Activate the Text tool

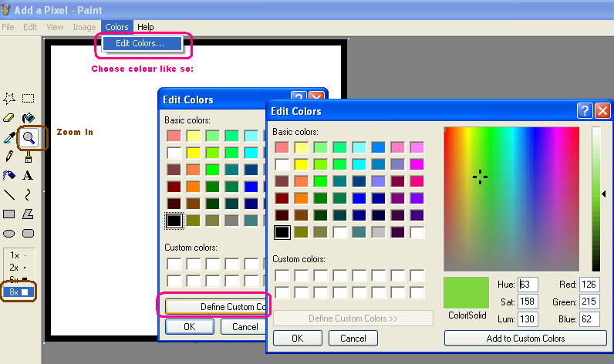pyautogui.click(x=29, y=176)
